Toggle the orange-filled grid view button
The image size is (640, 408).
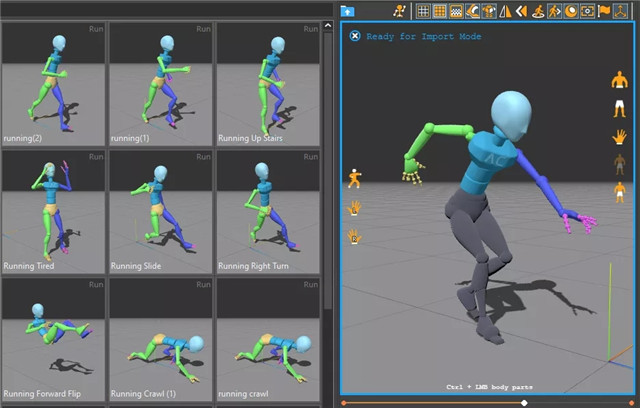(439, 11)
